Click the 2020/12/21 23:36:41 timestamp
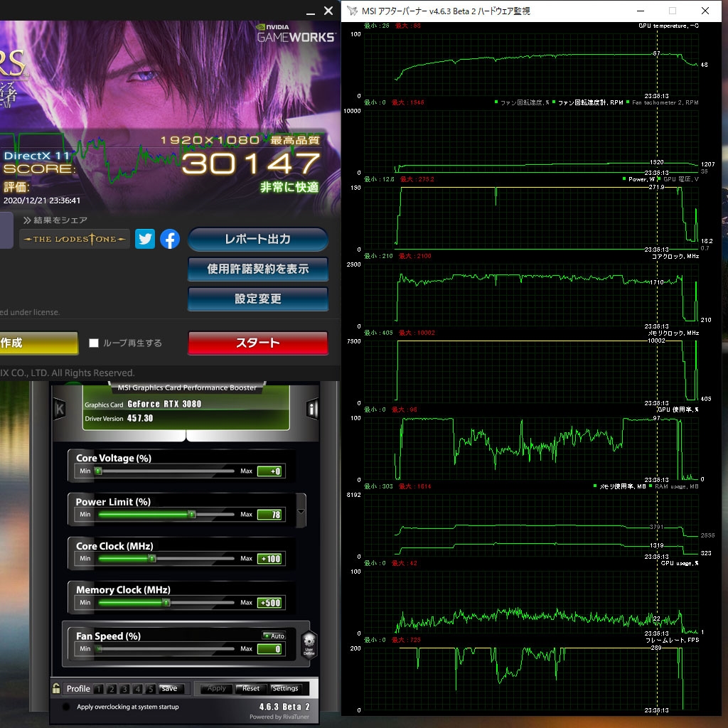Screen dimensions: 728x728 click(42, 200)
